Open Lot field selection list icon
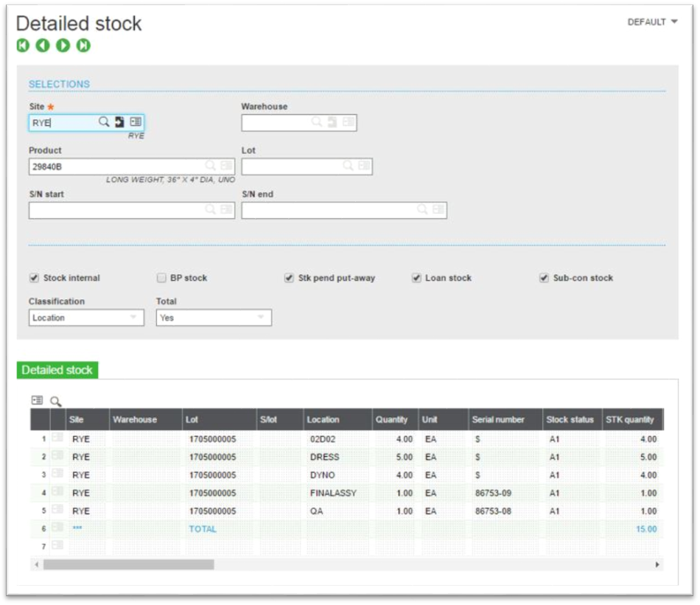The image size is (700, 605). pyautogui.click(x=364, y=166)
